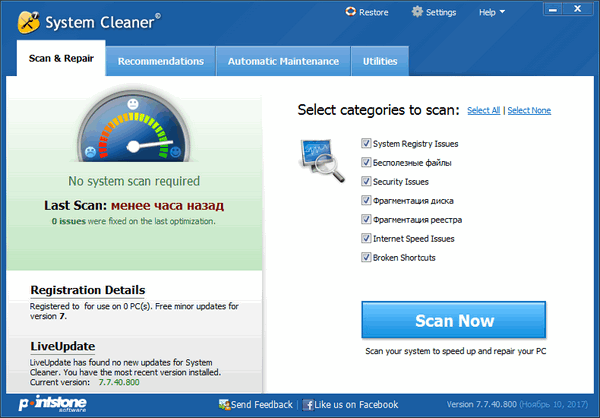Uncheck System Registry Issues checkbox

pyautogui.click(x=366, y=143)
